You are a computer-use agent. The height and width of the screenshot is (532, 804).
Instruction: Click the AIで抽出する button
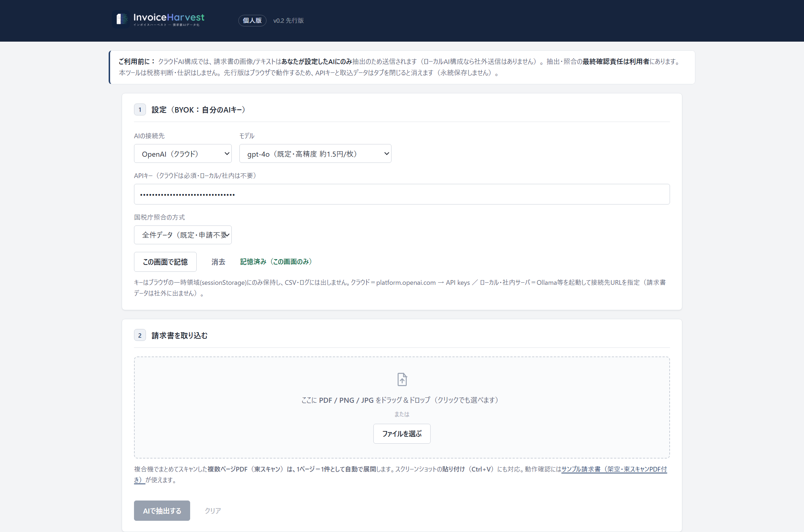click(x=162, y=511)
